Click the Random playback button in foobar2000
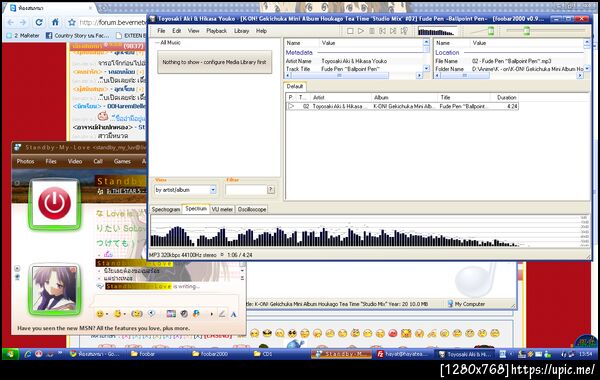The image size is (600, 380). (404, 31)
